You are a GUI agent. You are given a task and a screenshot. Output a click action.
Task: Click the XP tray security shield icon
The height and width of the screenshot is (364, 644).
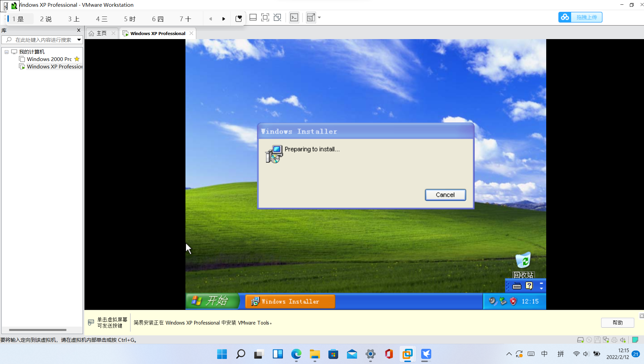[x=513, y=301]
